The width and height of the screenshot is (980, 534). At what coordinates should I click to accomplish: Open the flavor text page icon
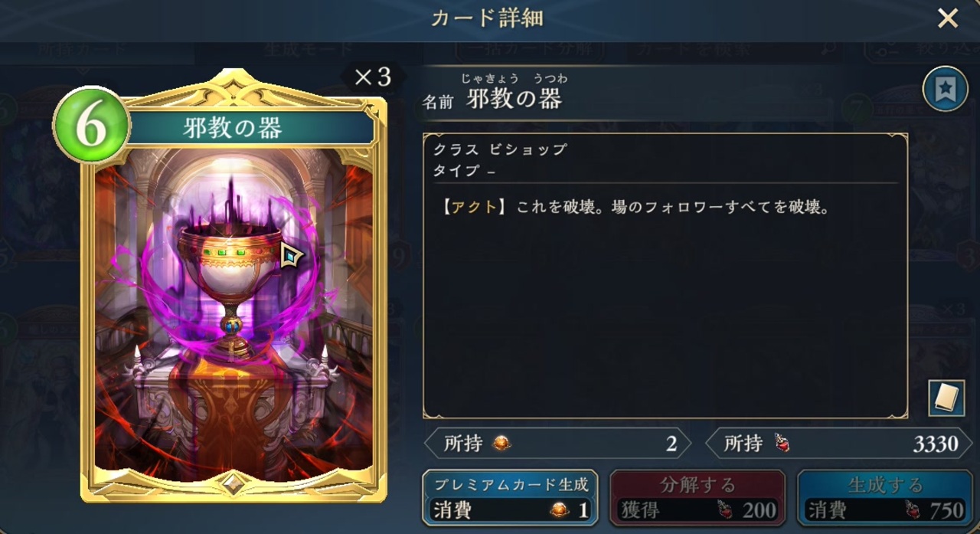[x=946, y=398]
